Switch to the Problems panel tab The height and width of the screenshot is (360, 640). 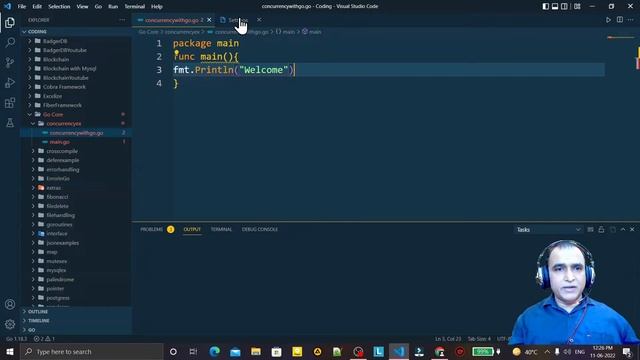coord(151,229)
